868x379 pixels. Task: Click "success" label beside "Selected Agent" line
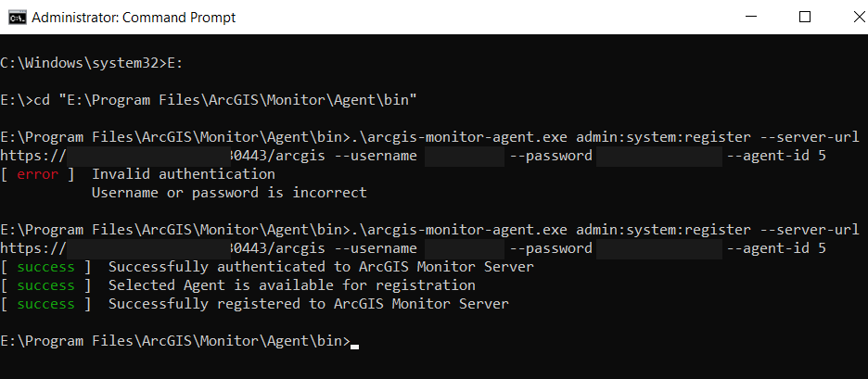click(45, 285)
